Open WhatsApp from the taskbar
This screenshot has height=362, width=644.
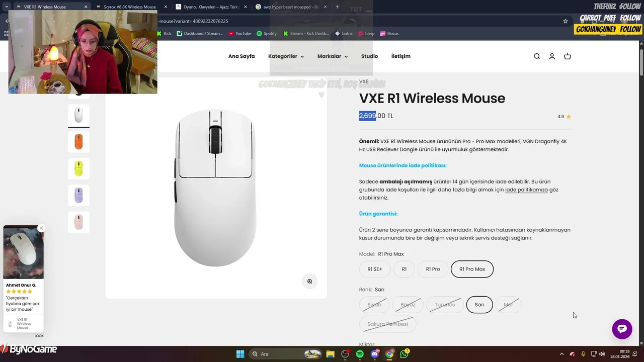tap(404, 354)
